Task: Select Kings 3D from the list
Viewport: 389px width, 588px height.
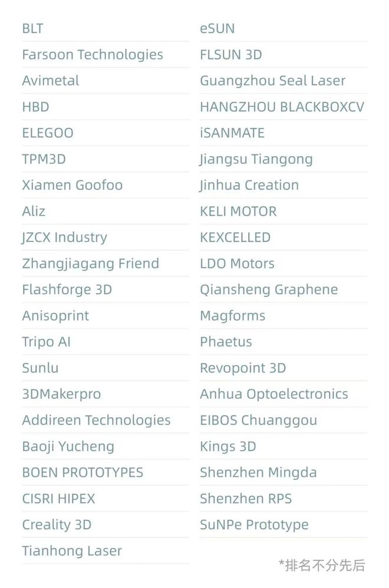Action: [228, 447]
